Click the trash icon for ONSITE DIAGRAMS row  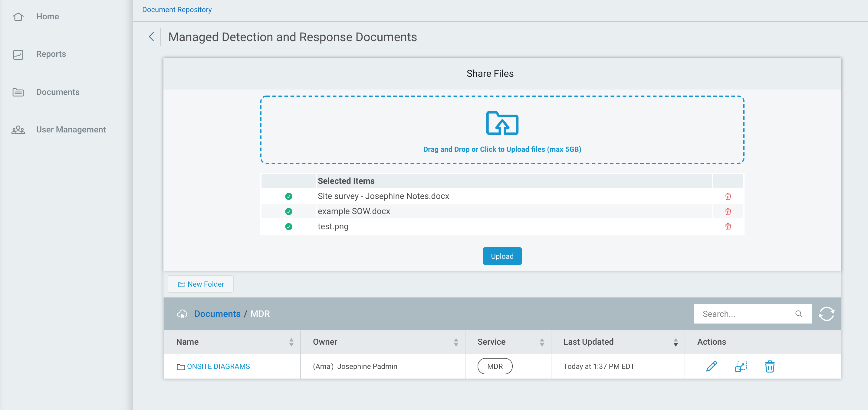pos(770,366)
